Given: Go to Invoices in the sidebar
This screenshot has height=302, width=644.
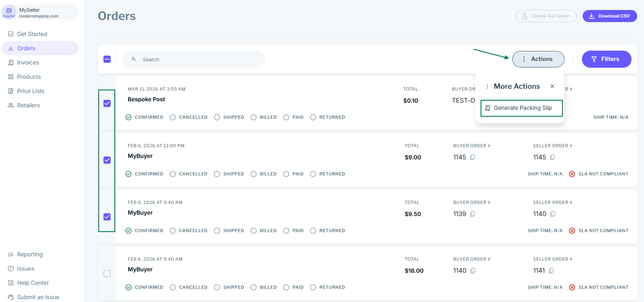Looking at the screenshot, I should click(x=28, y=62).
